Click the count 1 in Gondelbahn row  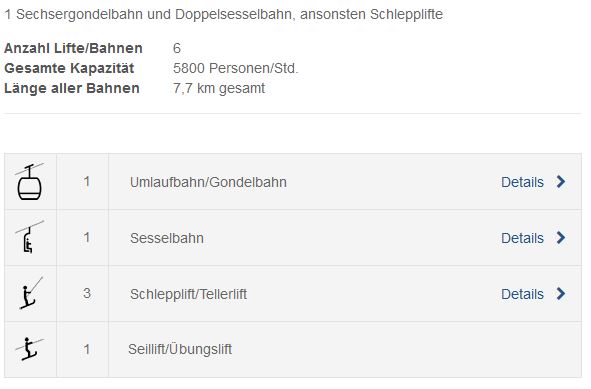87,182
